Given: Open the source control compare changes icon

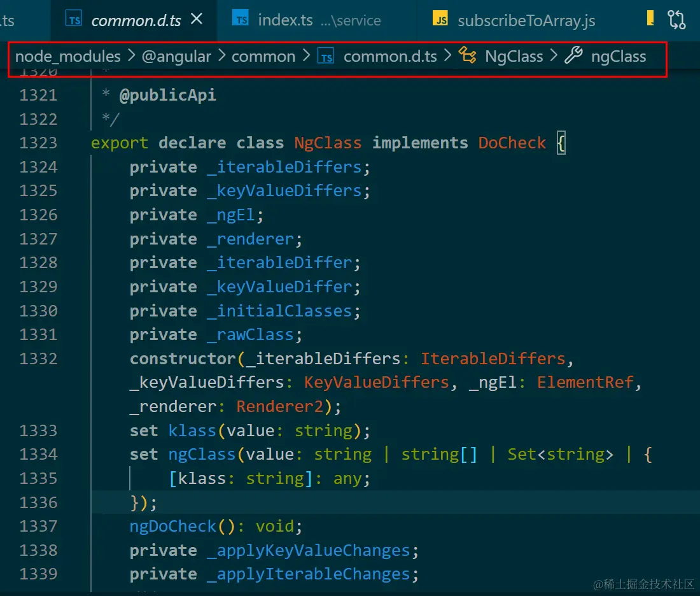Looking at the screenshot, I should pyautogui.click(x=677, y=20).
